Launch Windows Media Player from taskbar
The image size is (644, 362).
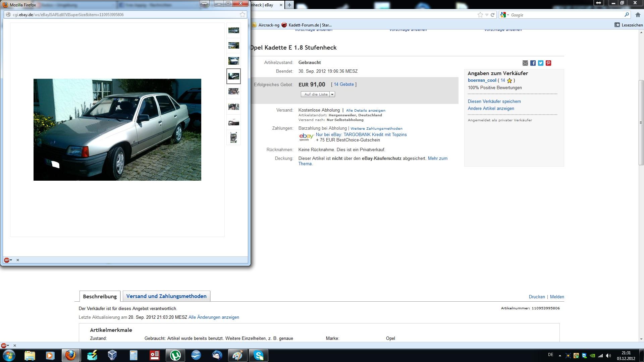[50, 355]
